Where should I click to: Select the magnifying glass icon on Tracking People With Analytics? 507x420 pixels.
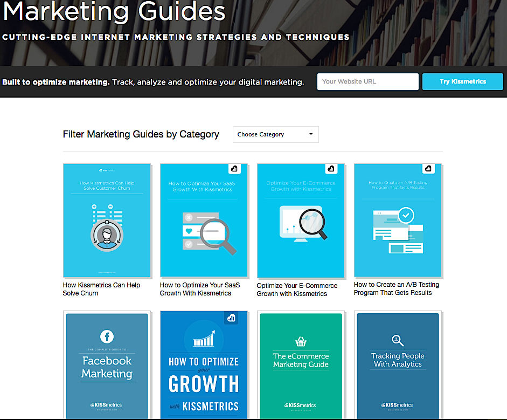(x=397, y=341)
